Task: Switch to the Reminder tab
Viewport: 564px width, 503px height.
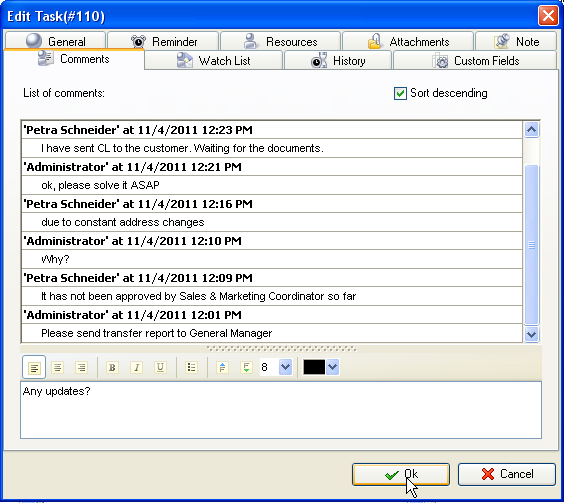Action: [x=163, y=41]
